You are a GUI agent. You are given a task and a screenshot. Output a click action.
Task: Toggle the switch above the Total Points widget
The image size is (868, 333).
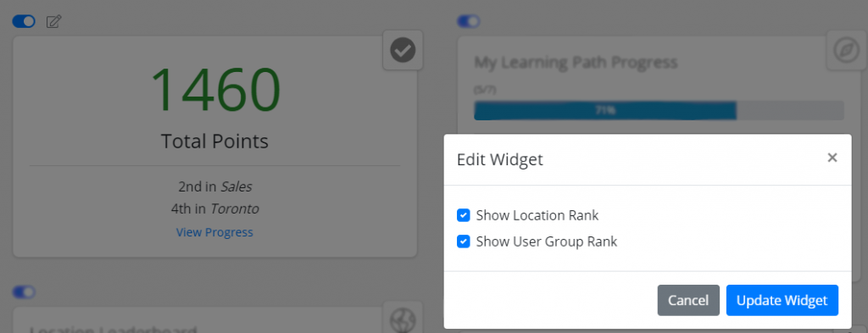click(24, 21)
